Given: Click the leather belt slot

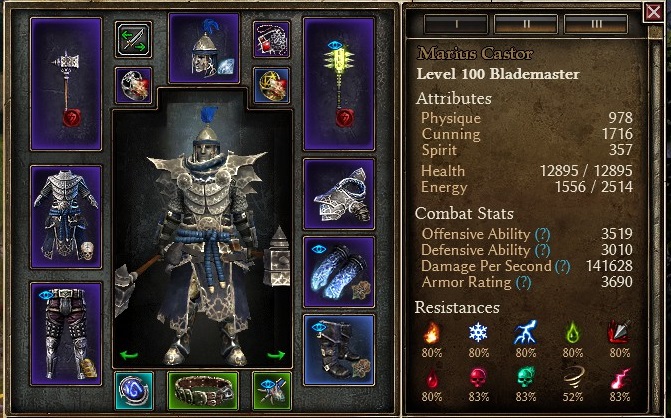Looking at the screenshot, I should tap(203, 391).
